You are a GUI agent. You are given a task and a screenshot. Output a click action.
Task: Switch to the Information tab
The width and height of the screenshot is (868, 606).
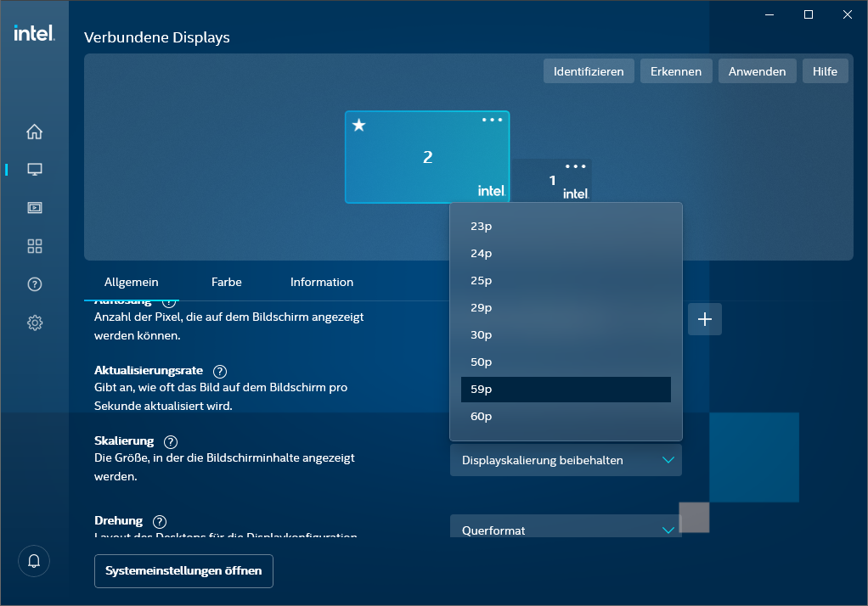322,283
